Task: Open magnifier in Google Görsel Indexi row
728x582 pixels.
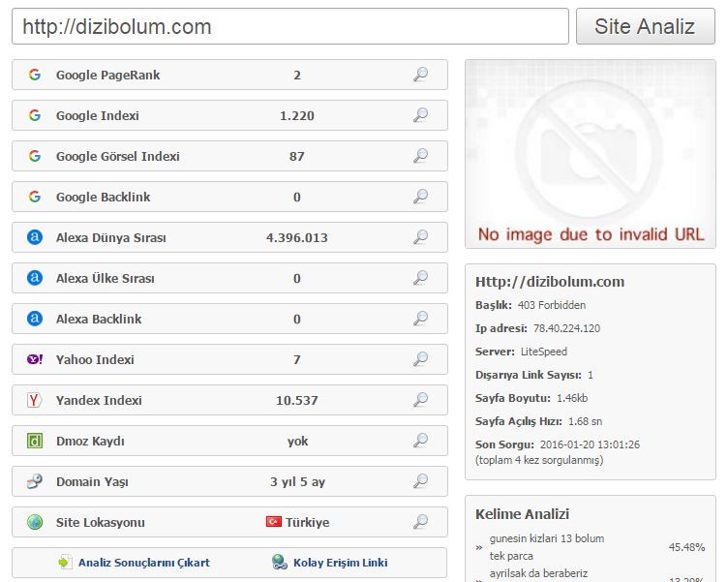Action: coord(421,156)
